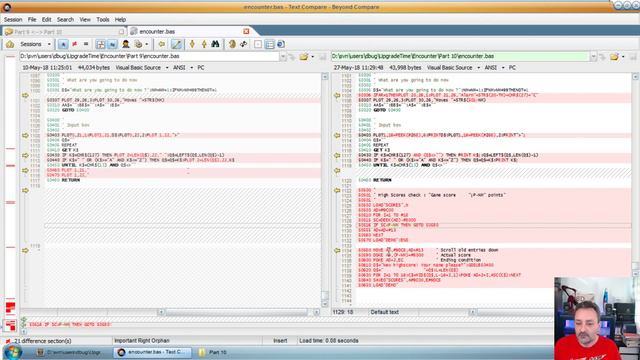
Task: Click the File Format icon
Action: point(138,44)
